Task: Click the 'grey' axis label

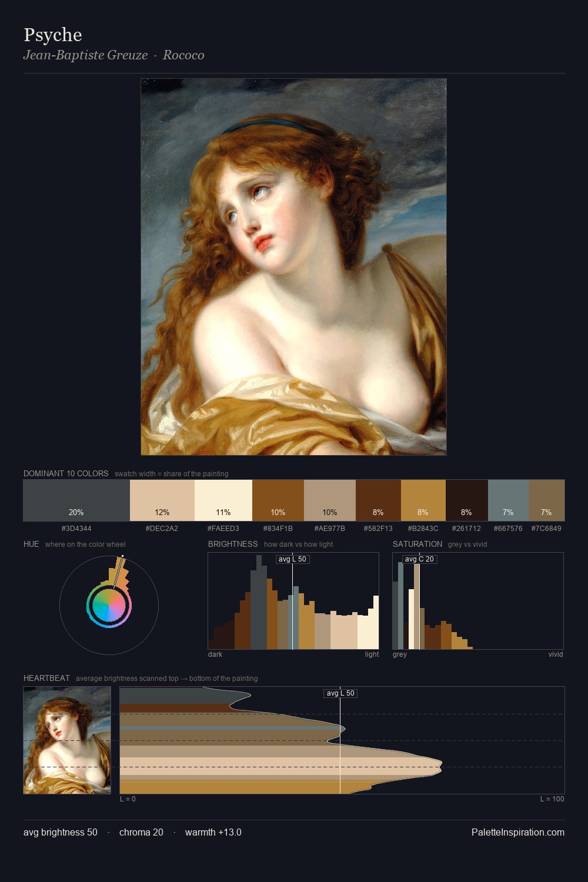Action: (400, 654)
